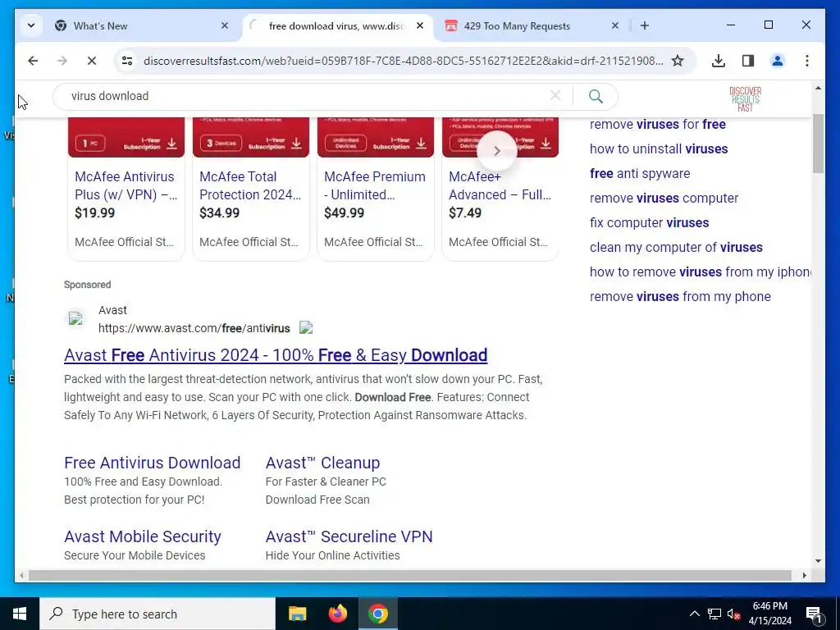Submit search with magnifier icon
Viewport: 840px width, 630px height.
tap(596, 97)
